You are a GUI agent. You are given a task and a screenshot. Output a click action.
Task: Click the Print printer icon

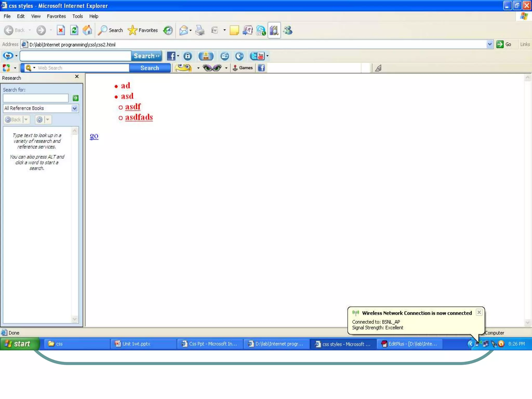pyautogui.click(x=200, y=30)
